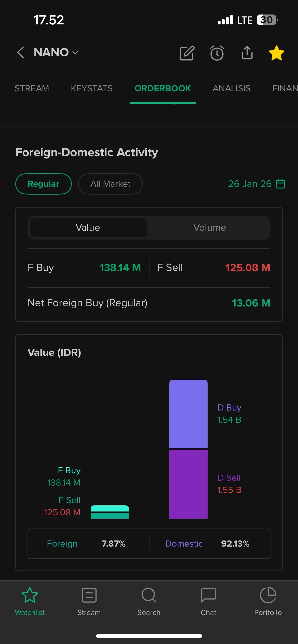Open the note edit pencil icon
Viewport: 298px width, 644px height.
pyautogui.click(x=187, y=53)
